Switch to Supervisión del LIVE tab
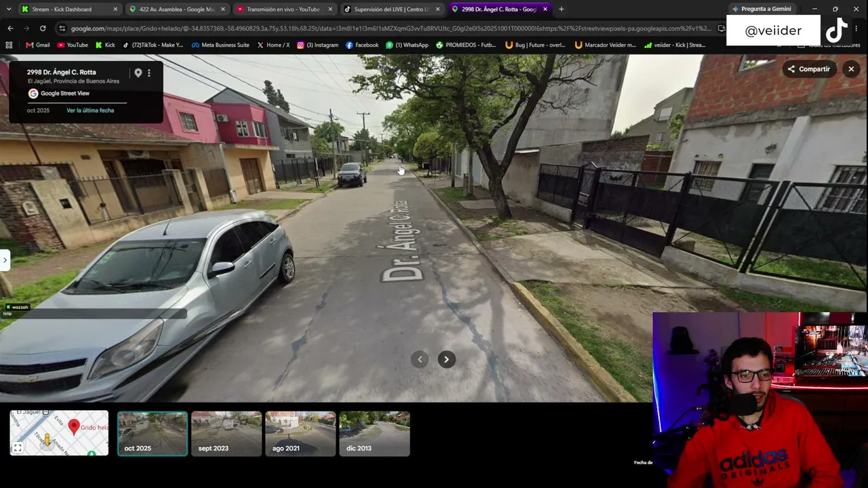 pyautogui.click(x=391, y=9)
